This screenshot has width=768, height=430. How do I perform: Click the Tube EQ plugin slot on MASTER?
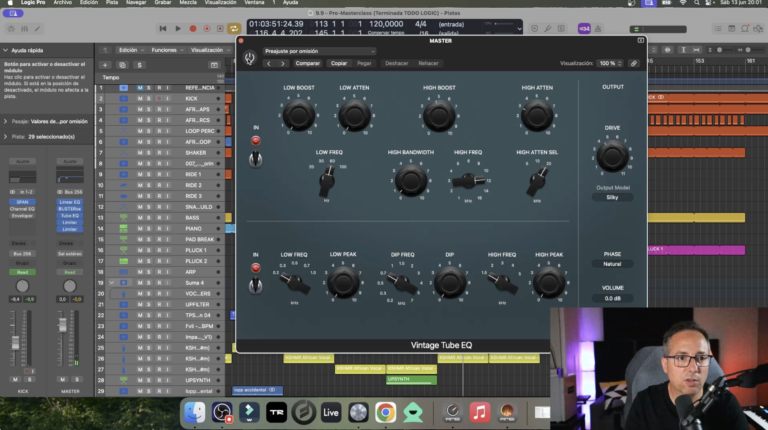click(x=70, y=215)
